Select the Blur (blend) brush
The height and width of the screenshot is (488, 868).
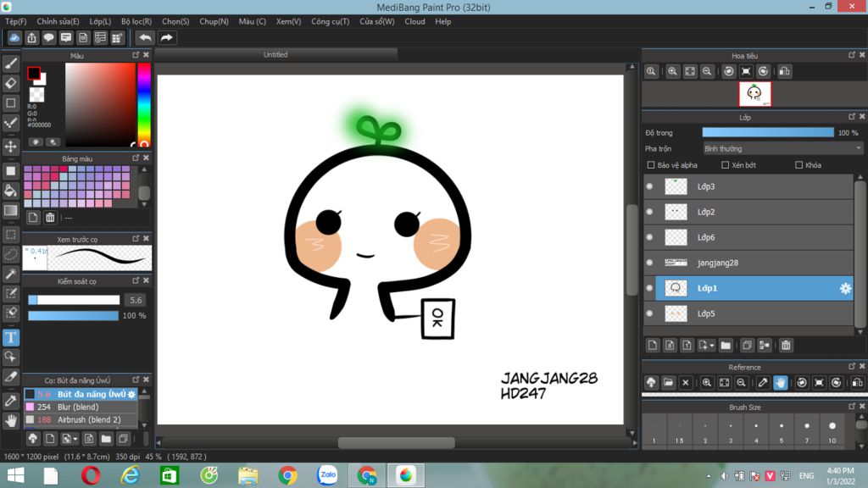click(x=81, y=407)
